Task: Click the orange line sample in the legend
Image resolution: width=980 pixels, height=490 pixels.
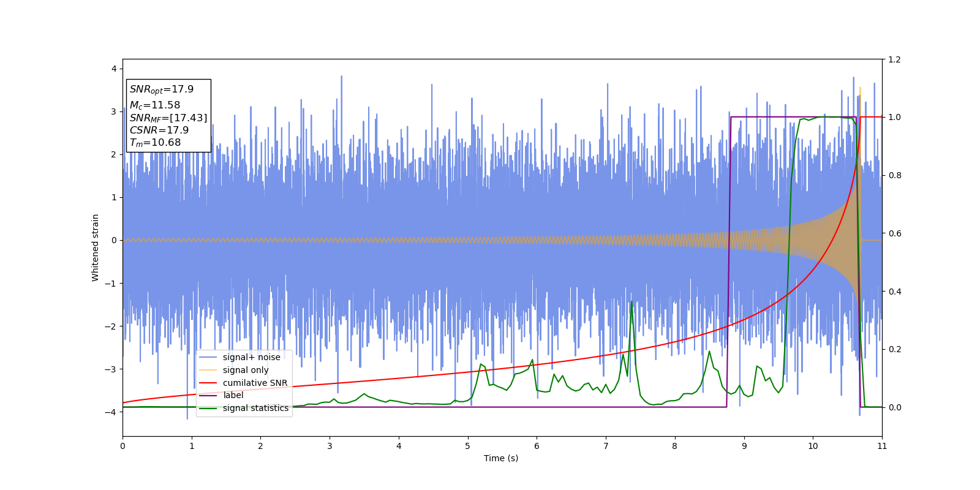Action: [x=208, y=371]
